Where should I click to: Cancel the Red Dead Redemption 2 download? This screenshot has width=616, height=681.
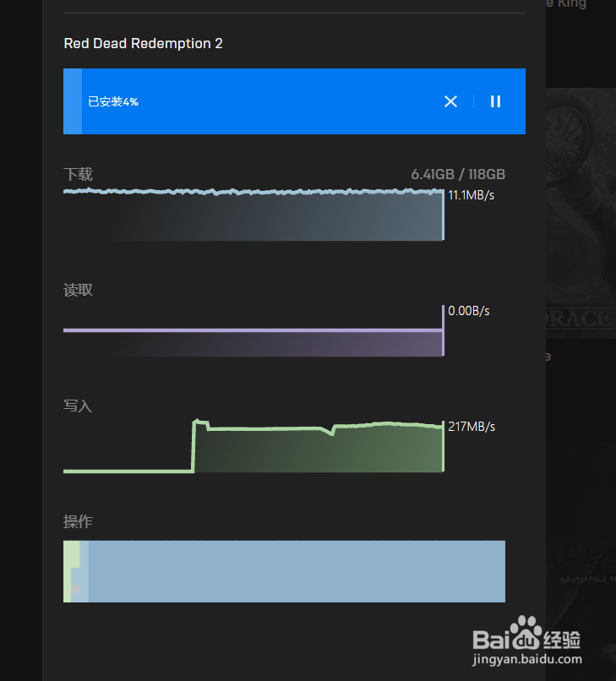pyautogui.click(x=450, y=101)
